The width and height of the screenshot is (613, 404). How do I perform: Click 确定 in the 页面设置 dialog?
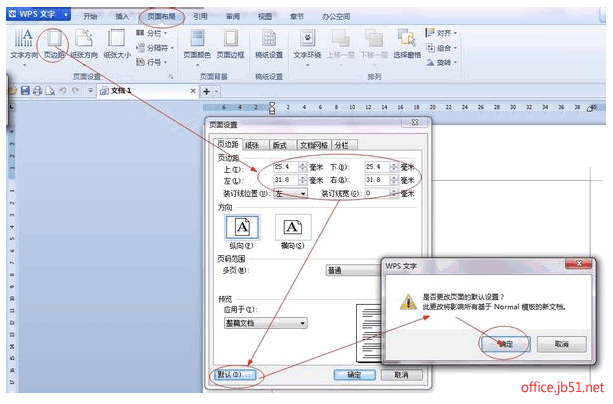coord(355,375)
